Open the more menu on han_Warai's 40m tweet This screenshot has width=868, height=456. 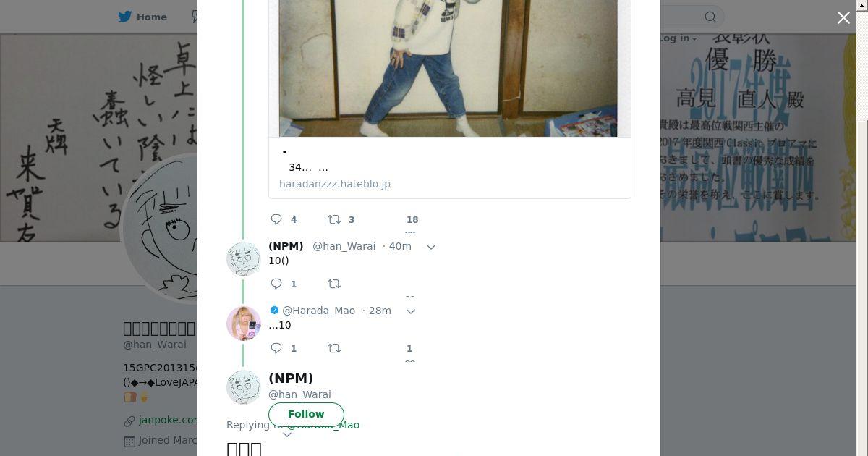pyautogui.click(x=431, y=247)
